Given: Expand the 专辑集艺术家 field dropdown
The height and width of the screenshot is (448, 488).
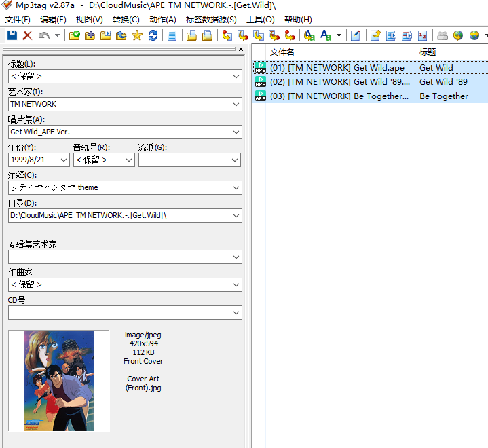Looking at the screenshot, I should coord(236,257).
